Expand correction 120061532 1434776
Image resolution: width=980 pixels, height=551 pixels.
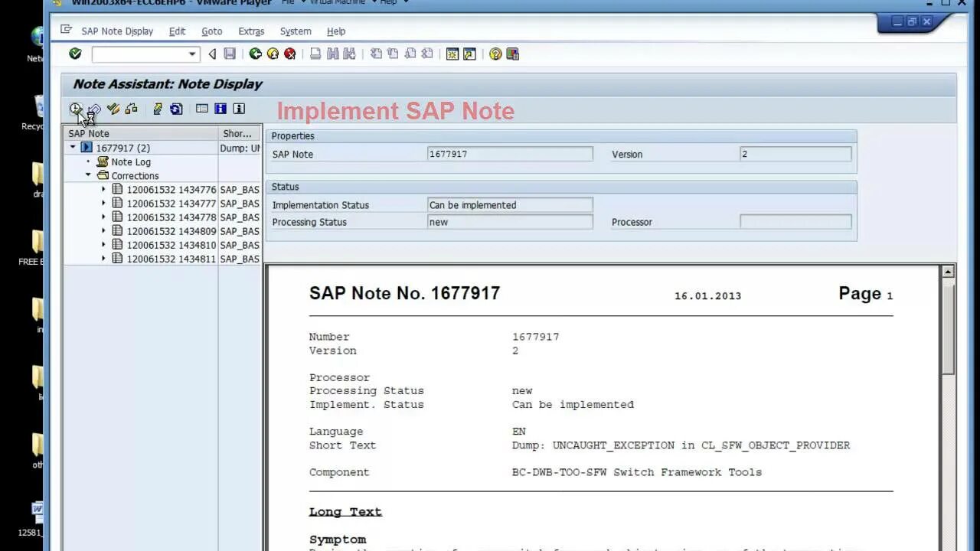[103, 189]
